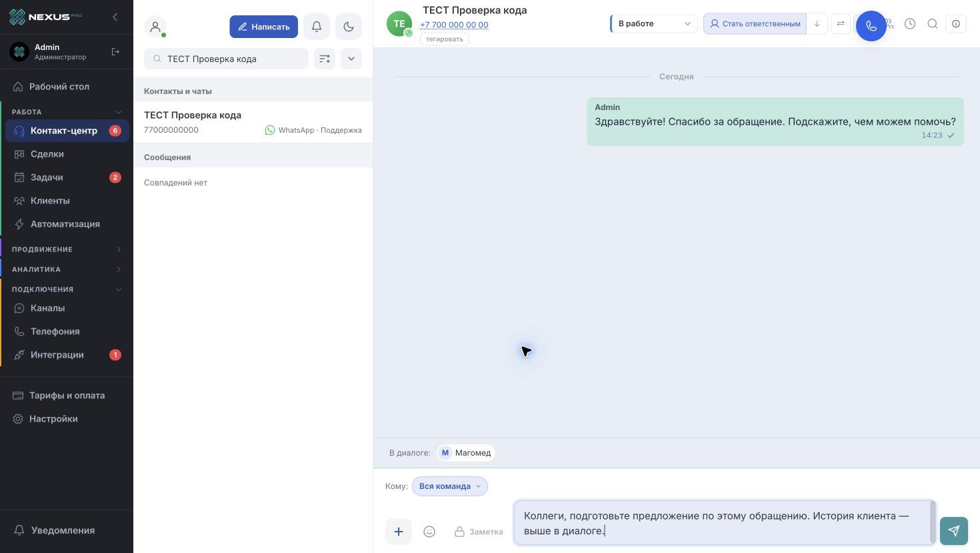The image size is (980, 553).
Task: Click the phone number +7 700 000 00 00
Action: point(454,25)
